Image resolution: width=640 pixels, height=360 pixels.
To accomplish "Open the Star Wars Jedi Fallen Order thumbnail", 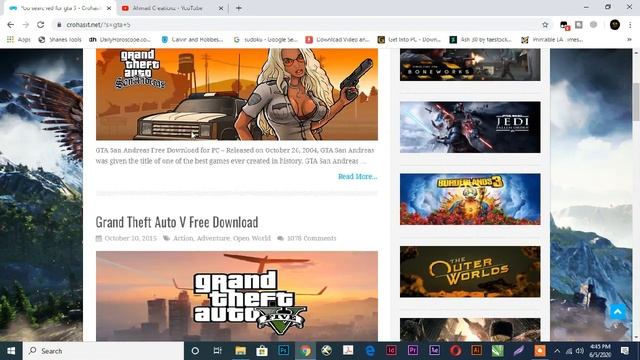I will [470, 127].
